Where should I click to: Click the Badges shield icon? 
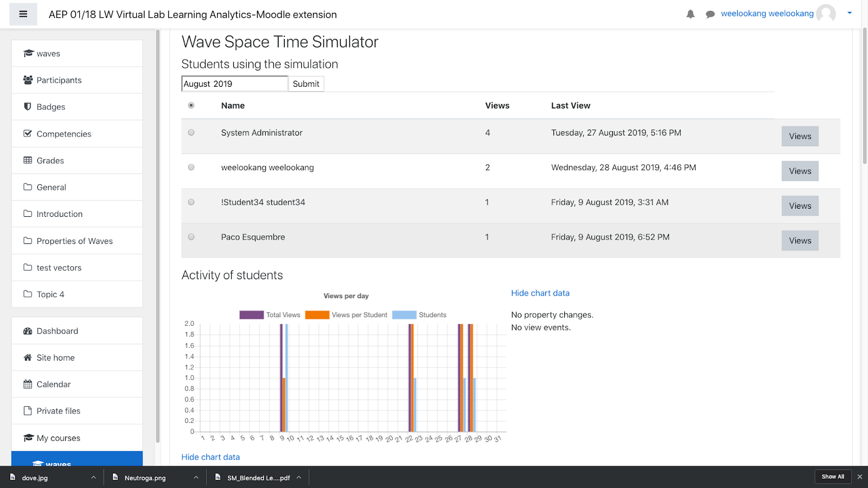(28, 107)
